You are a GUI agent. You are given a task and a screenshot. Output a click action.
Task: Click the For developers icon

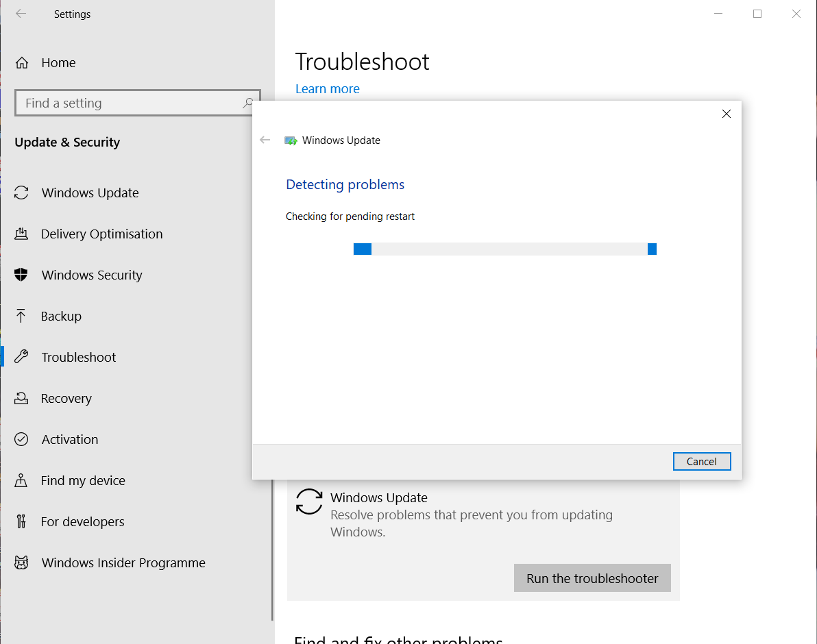click(21, 521)
